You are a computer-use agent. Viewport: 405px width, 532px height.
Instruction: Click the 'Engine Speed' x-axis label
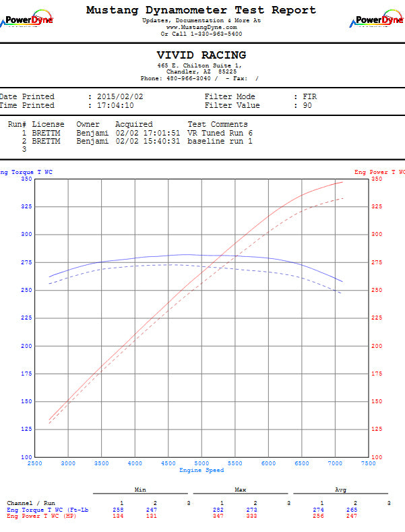201,470
